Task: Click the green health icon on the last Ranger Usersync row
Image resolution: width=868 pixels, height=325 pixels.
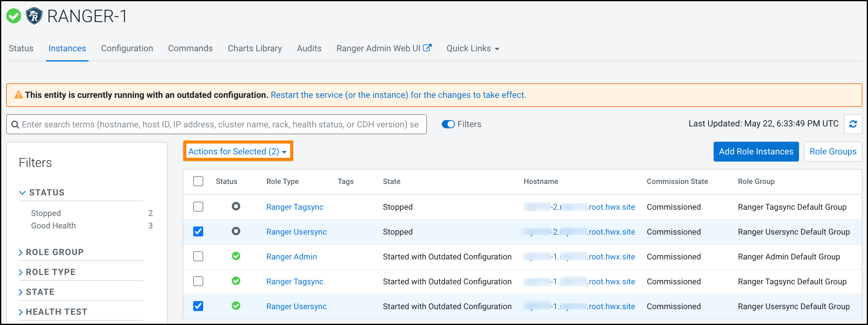Action: pyautogui.click(x=236, y=306)
